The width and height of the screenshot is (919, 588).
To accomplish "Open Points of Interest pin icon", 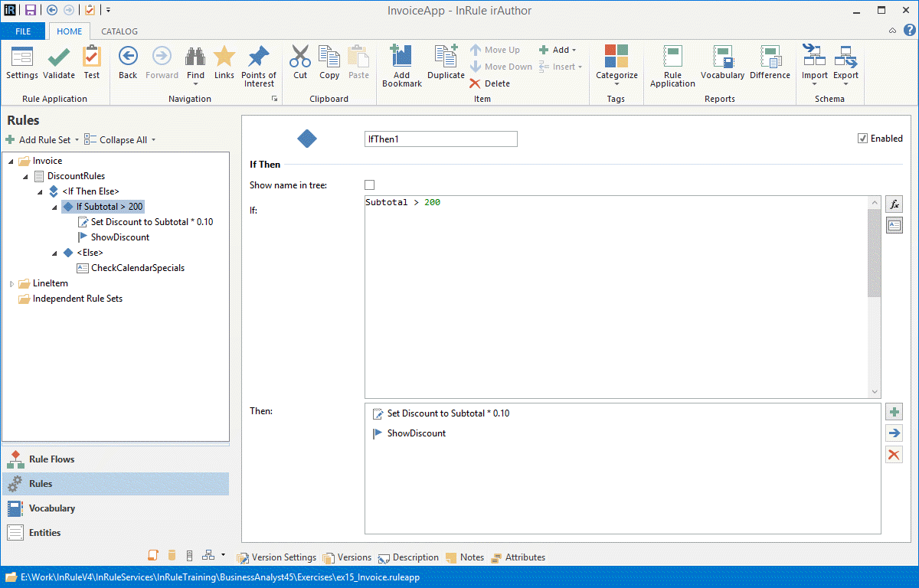I will coord(259,58).
